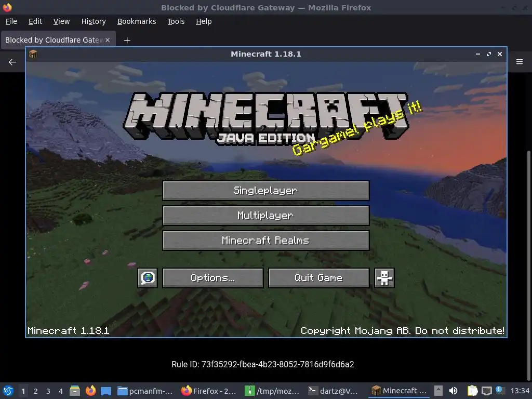
Task: Start Singleplayer mode
Action: pos(265,190)
